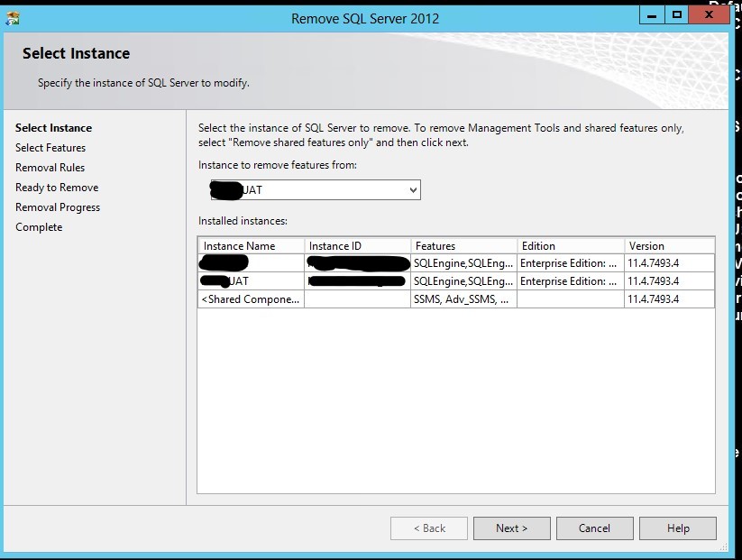This screenshot has width=742, height=560.
Task: Choose the Complete step in the sidebar
Action: (39, 227)
